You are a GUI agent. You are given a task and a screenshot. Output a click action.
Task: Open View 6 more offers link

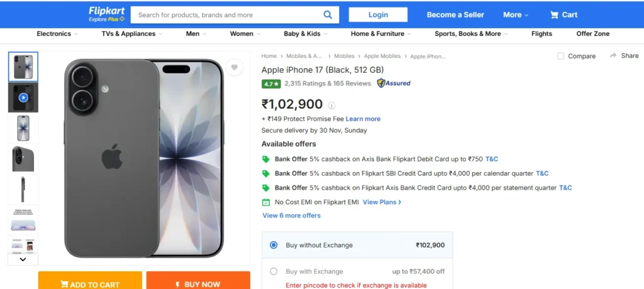[291, 215]
